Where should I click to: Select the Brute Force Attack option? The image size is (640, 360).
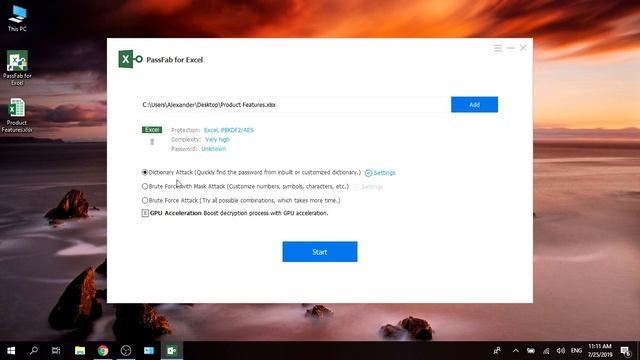click(144, 200)
